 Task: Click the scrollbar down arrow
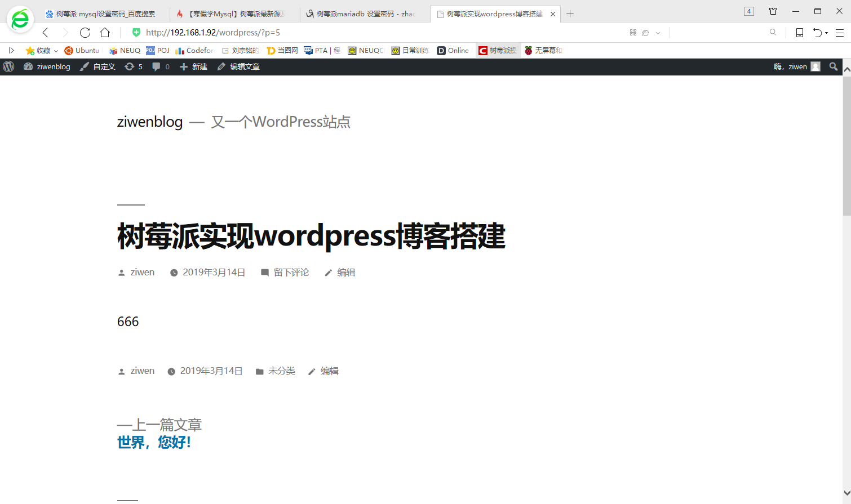pyautogui.click(x=846, y=493)
